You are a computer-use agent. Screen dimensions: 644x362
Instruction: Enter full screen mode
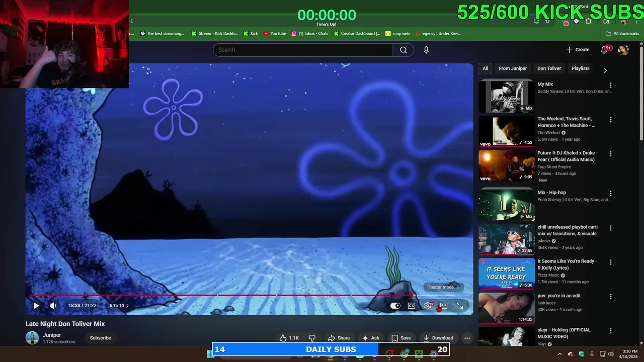[459, 305]
